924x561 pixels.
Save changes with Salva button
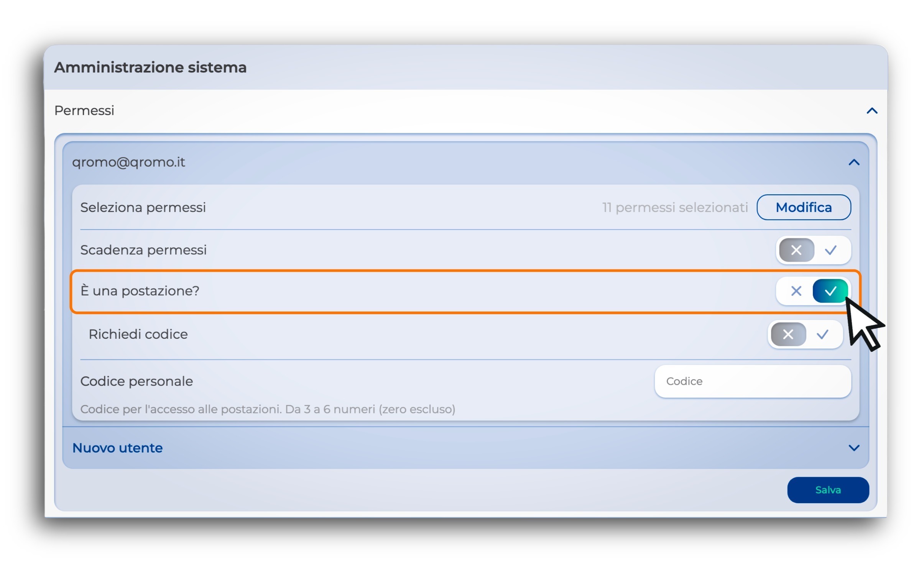click(827, 490)
